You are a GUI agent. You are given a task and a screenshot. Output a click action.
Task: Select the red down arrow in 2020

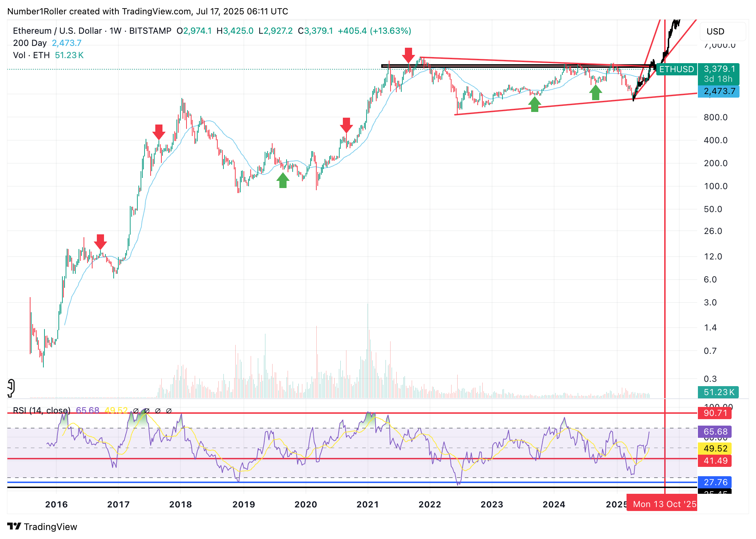pos(346,125)
